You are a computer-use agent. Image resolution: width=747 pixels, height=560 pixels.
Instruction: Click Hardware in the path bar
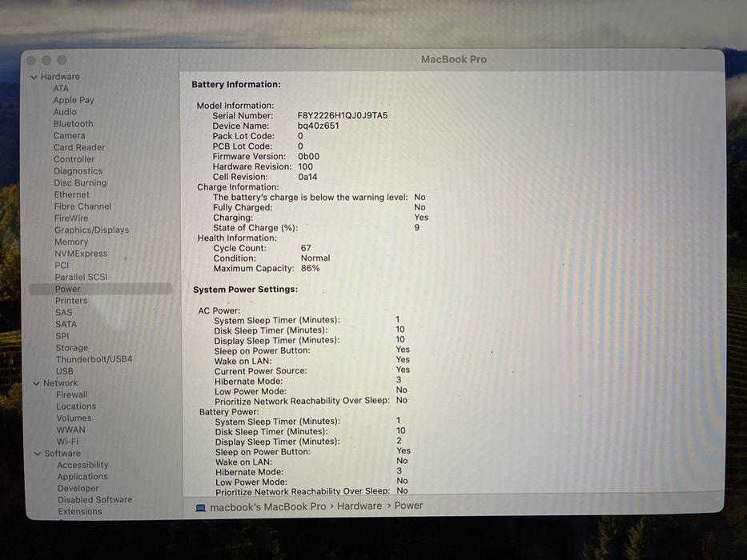coord(359,506)
